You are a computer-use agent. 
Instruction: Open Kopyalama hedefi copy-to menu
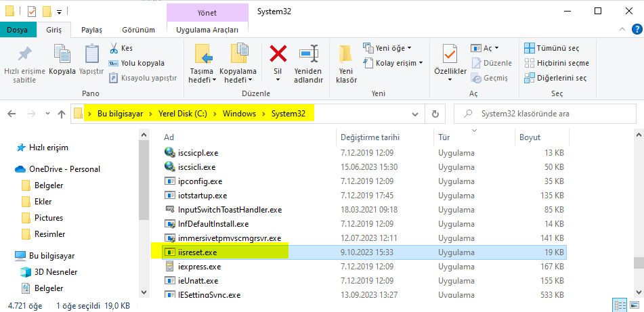click(x=238, y=64)
